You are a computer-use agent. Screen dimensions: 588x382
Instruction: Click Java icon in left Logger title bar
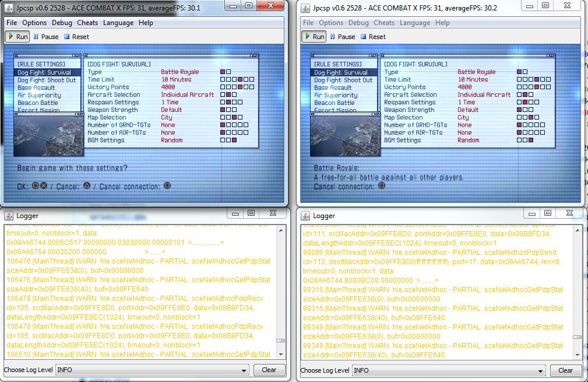9,216
